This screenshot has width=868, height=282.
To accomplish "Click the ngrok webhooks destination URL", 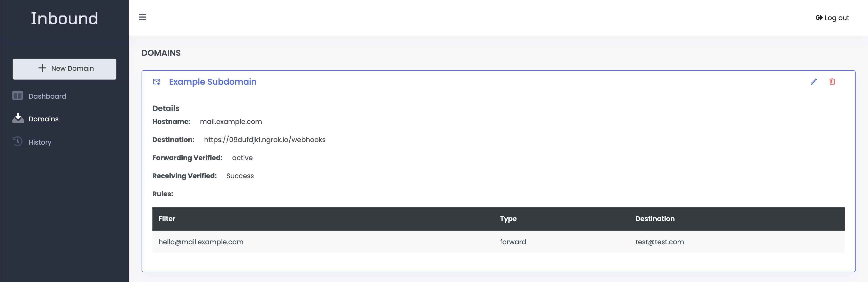I will point(265,140).
